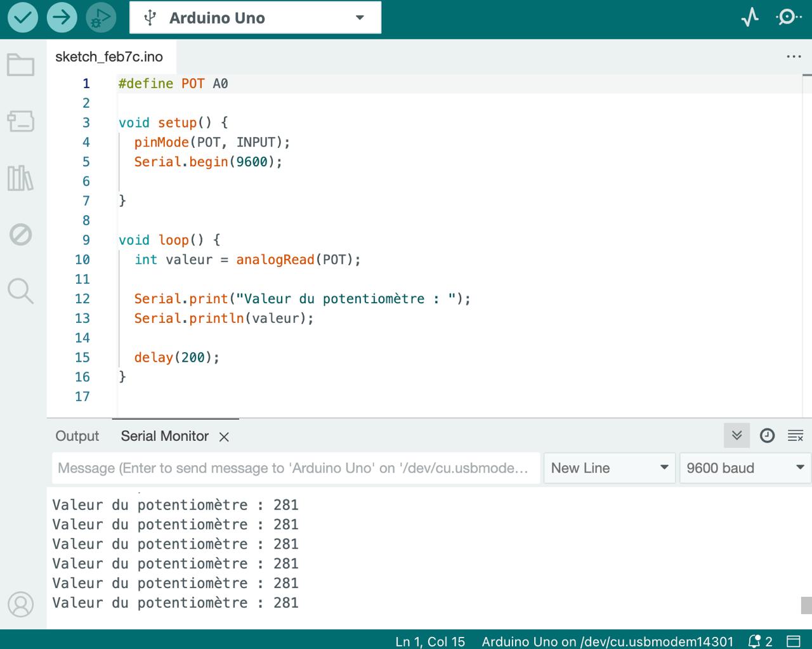The width and height of the screenshot is (812, 649).
Task: Click 'int valeur = analogRead(POT);' line
Action: tap(247, 259)
